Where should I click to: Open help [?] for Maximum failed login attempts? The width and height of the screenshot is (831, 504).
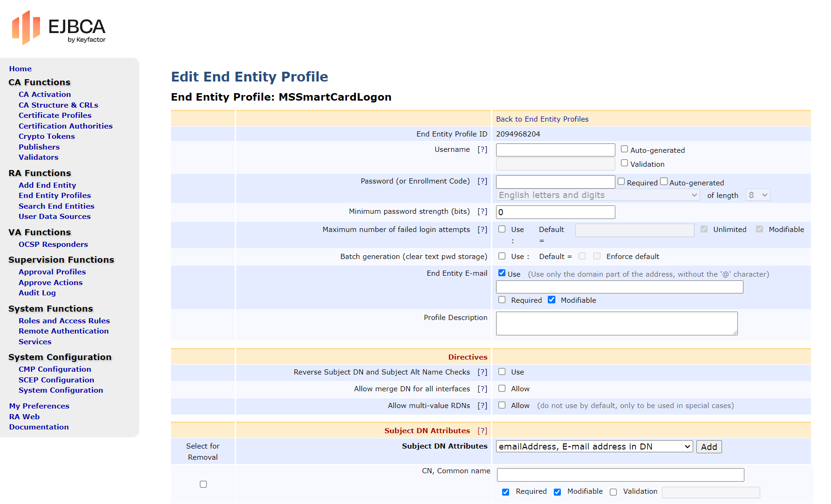(x=482, y=230)
